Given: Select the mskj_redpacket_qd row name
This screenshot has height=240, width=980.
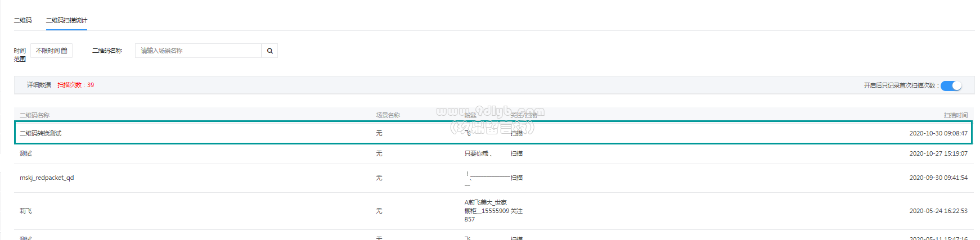Looking at the screenshot, I should tap(47, 178).
